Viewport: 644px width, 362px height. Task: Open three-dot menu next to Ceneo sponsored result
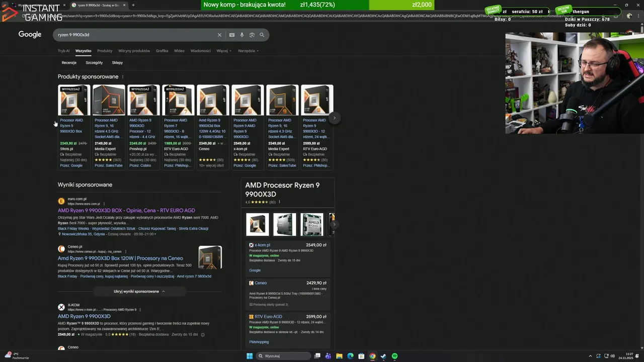click(x=126, y=251)
